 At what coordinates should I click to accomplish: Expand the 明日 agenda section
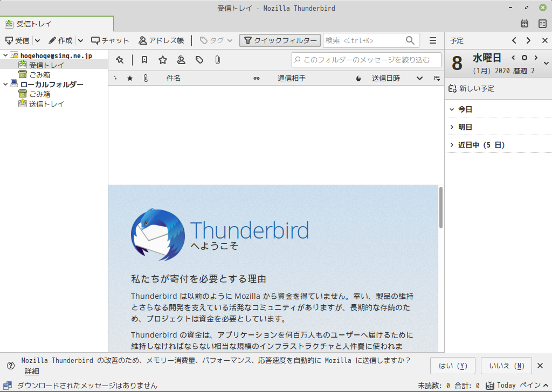(452, 127)
